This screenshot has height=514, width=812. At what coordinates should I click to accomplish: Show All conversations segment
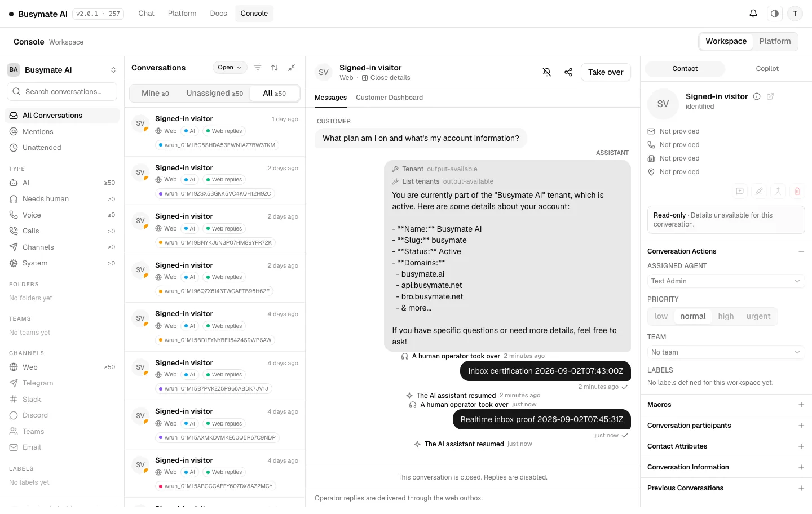275,94
